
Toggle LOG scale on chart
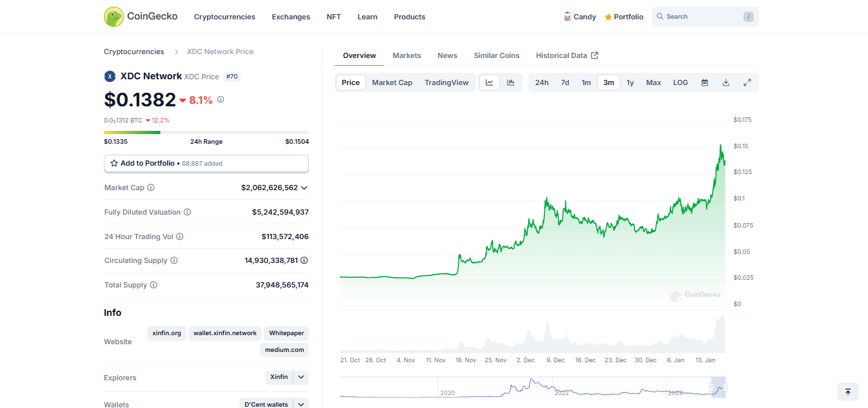tap(680, 83)
